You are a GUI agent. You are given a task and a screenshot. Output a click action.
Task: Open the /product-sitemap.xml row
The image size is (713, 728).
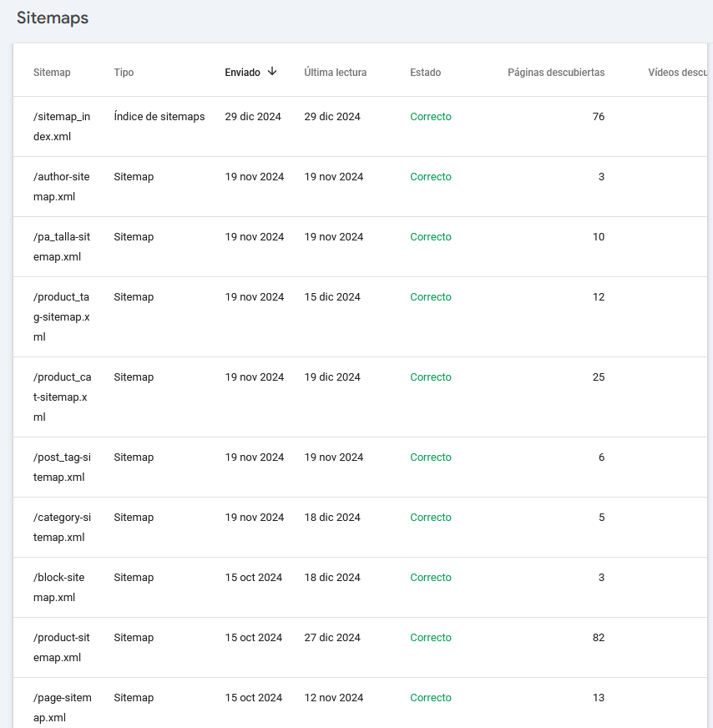pyautogui.click(x=360, y=648)
